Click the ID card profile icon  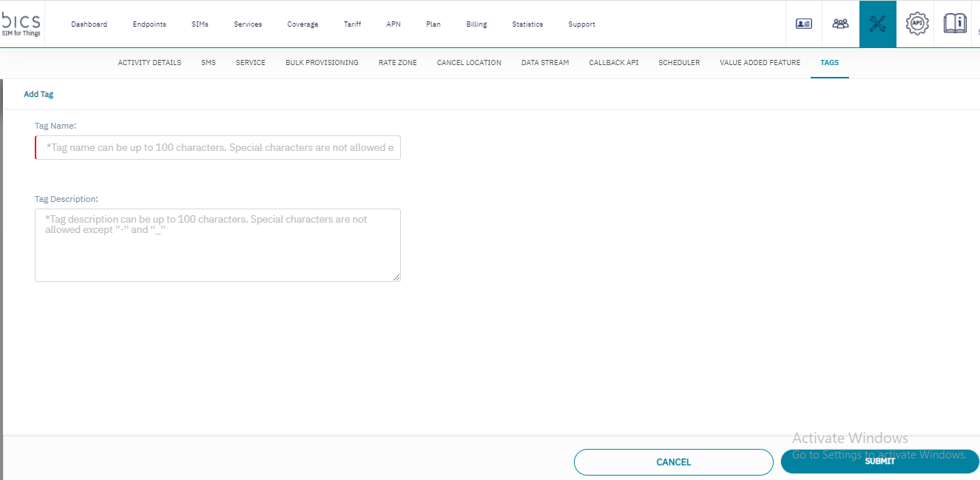pos(803,24)
